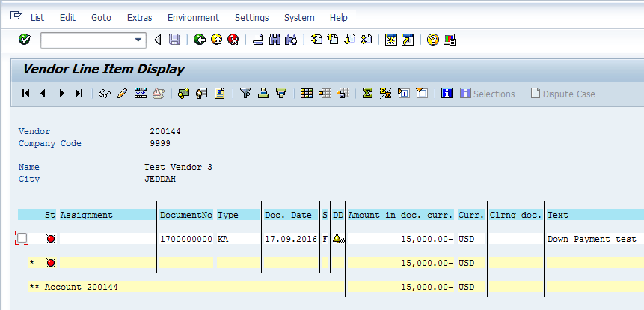644x310 pixels.
Task: Click the green Back arrow icon
Action: coord(199,40)
